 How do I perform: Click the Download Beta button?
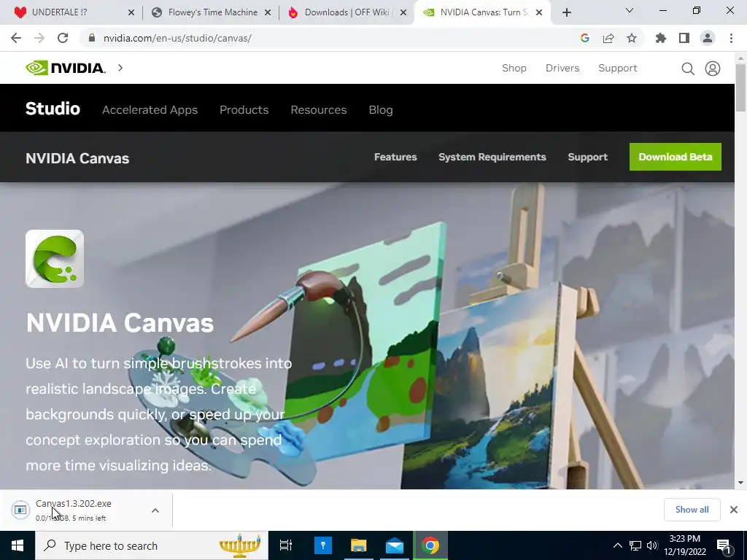[675, 157]
